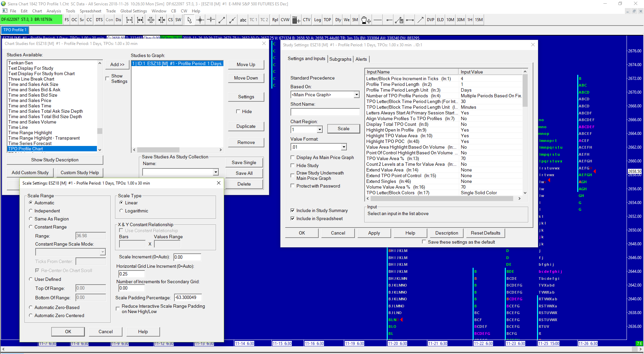Select the hand scroll tool
This screenshot has height=354, width=644.
click(366, 20)
